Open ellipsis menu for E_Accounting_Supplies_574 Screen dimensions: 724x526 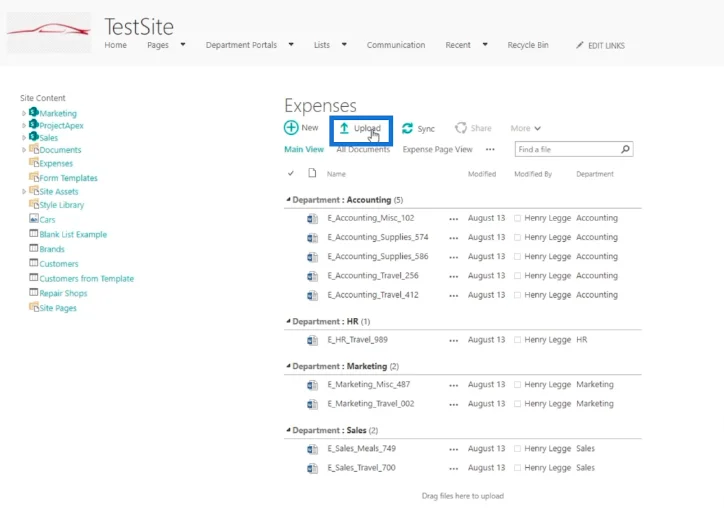[453, 238]
